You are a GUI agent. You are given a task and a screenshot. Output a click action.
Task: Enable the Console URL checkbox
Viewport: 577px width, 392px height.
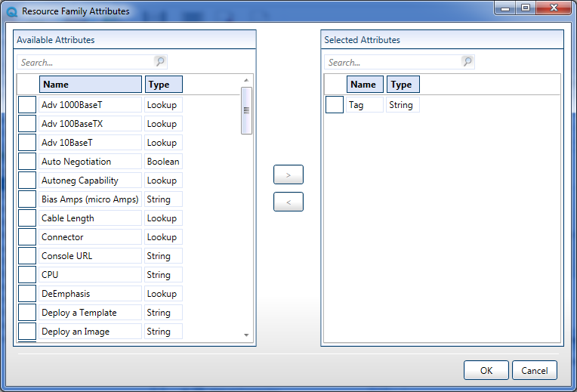coord(27,256)
